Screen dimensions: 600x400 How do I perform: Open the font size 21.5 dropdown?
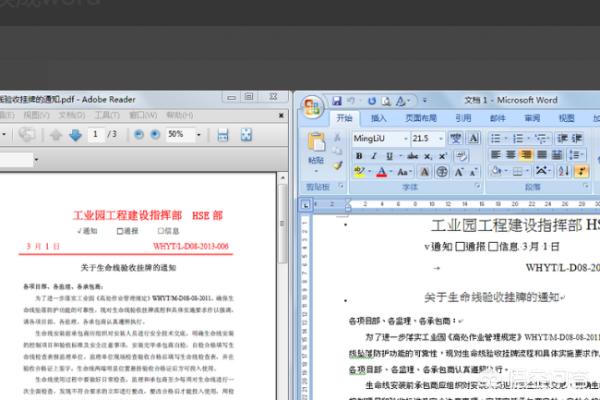[442, 138]
